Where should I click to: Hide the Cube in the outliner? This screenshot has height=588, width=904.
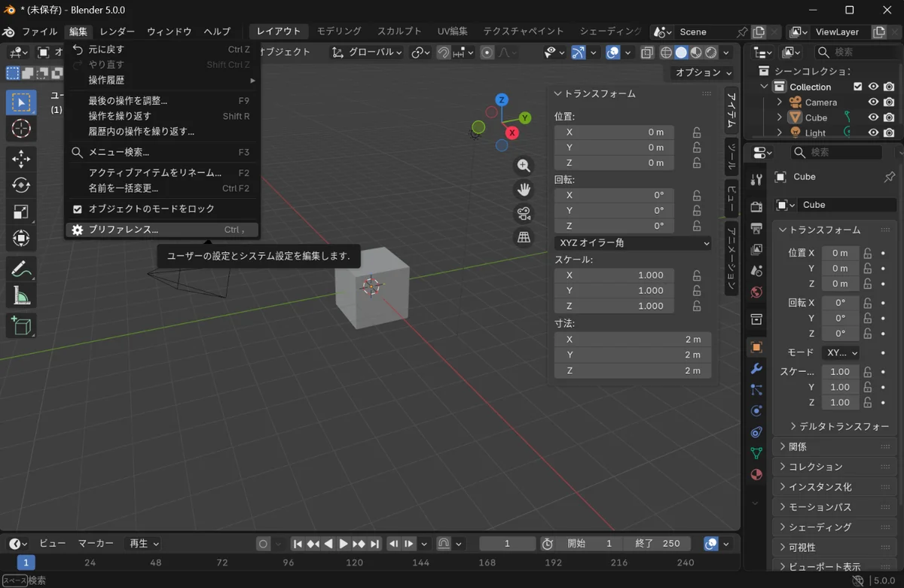coord(873,117)
